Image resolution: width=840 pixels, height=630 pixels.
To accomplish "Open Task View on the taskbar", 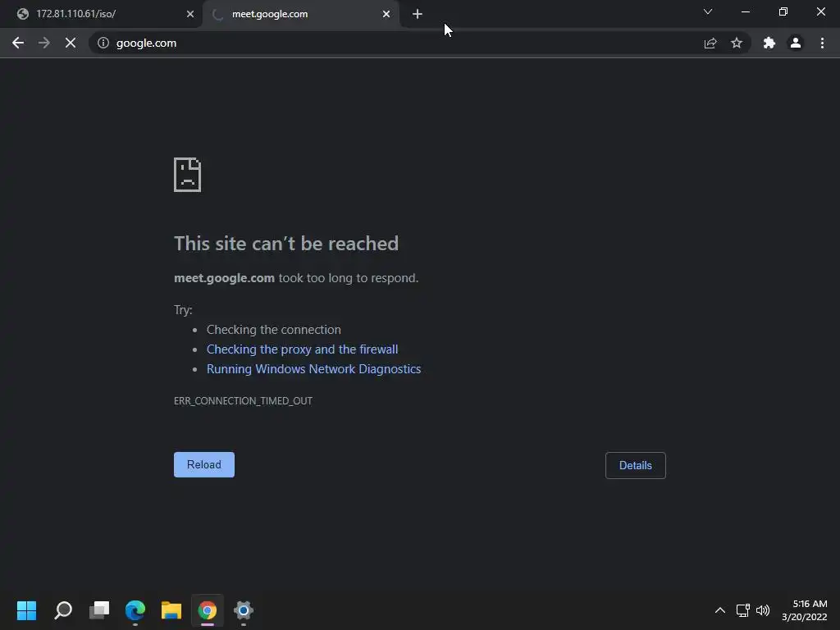I will tap(99, 609).
